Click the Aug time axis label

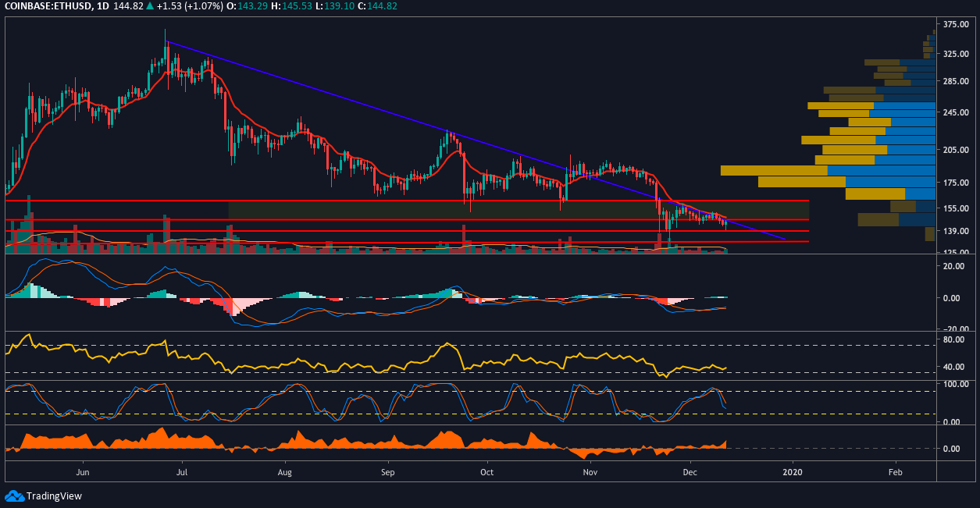tap(285, 472)
